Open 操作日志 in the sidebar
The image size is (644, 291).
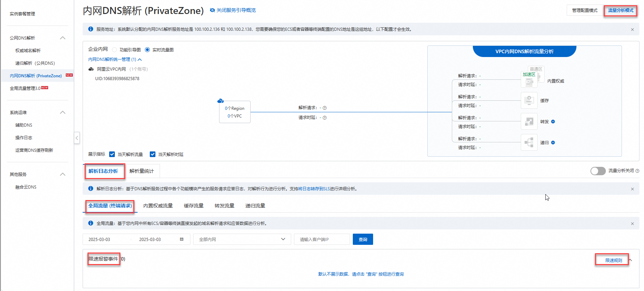[x=24, y=138]
